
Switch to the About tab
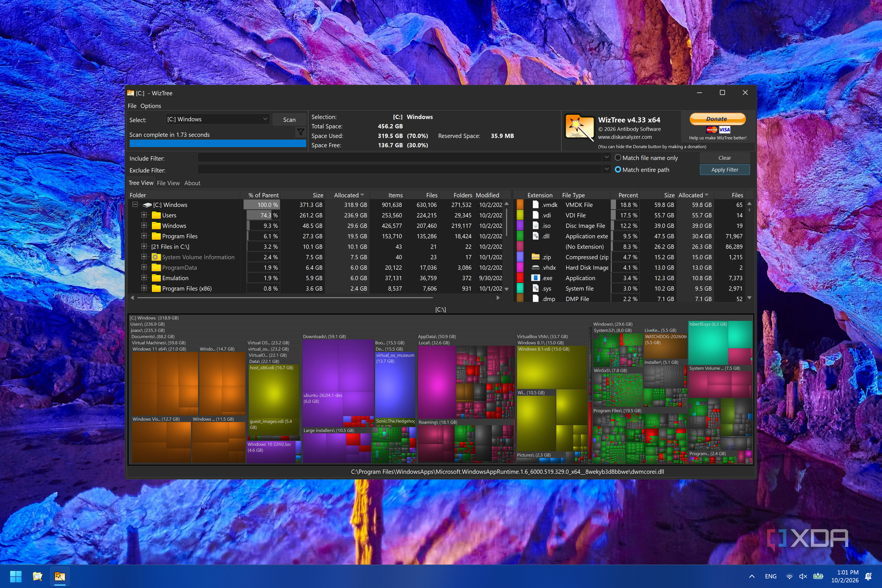(x=192, y=183)
